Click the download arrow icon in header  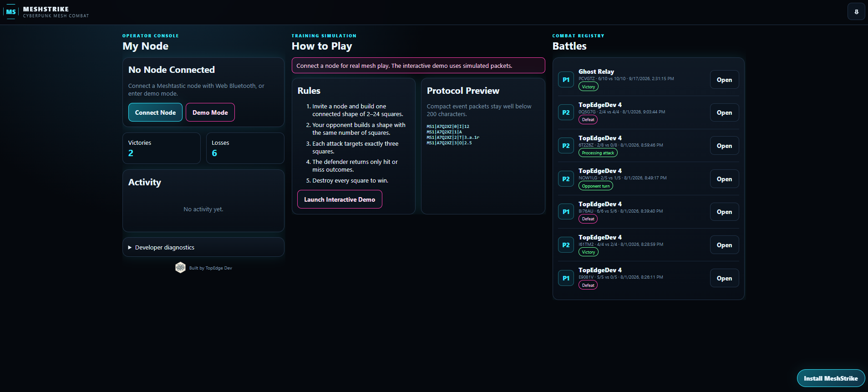coord(856,12)
